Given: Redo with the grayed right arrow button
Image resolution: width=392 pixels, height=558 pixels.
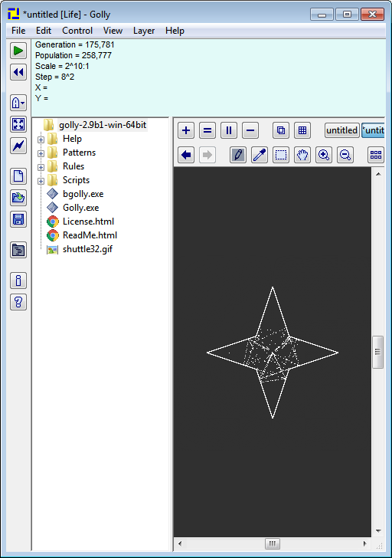Looking at the screenshot, I should 207,155.
